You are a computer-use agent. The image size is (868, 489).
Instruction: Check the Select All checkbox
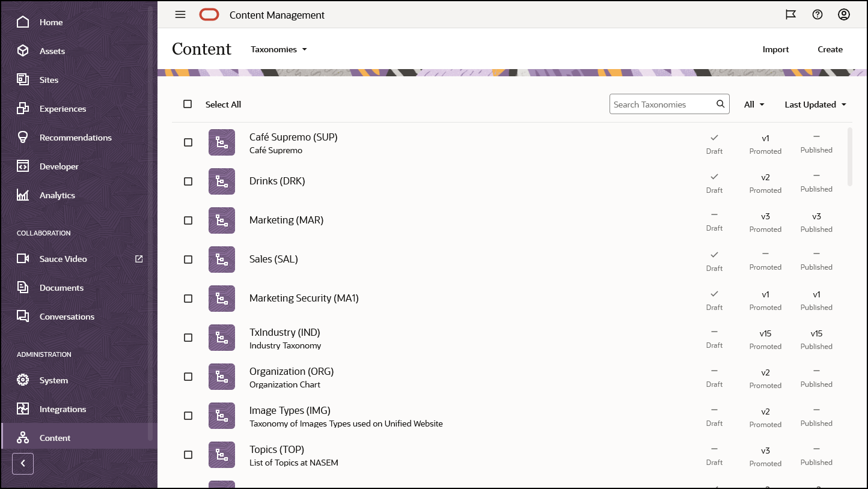(188, 104)
